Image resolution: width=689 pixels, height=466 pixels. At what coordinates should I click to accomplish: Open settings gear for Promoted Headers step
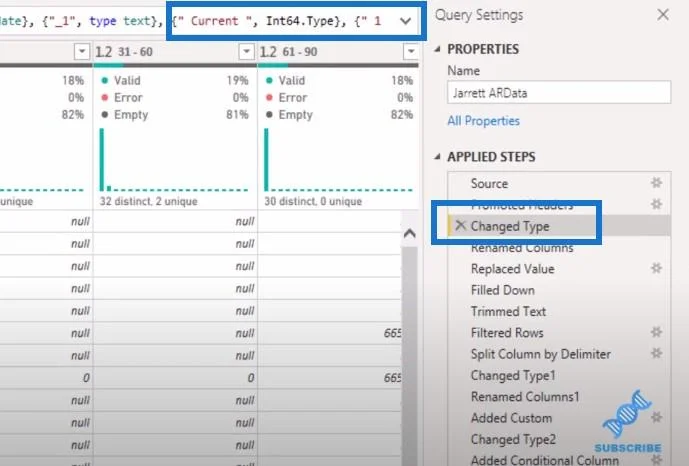(x=656, y=204)
